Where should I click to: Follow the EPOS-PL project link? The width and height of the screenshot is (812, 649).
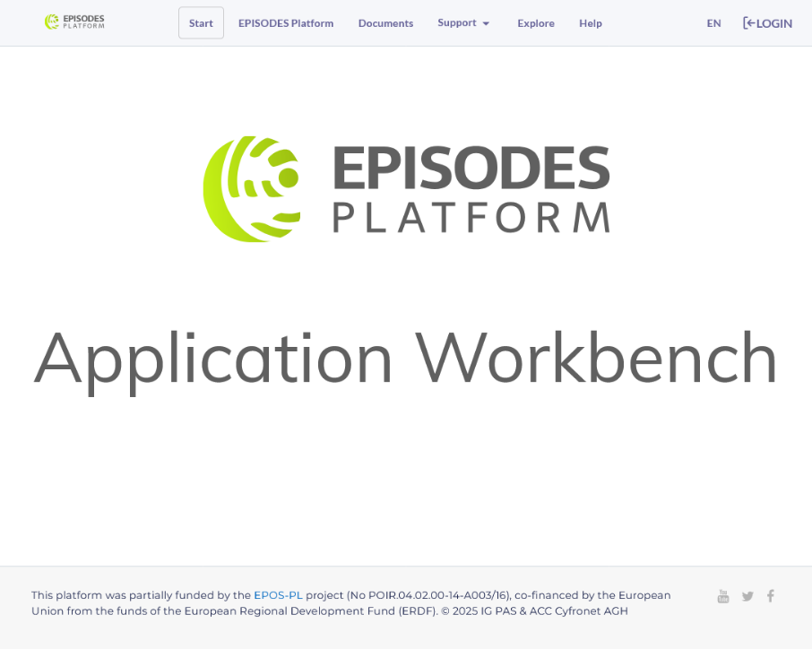(278, 595)
